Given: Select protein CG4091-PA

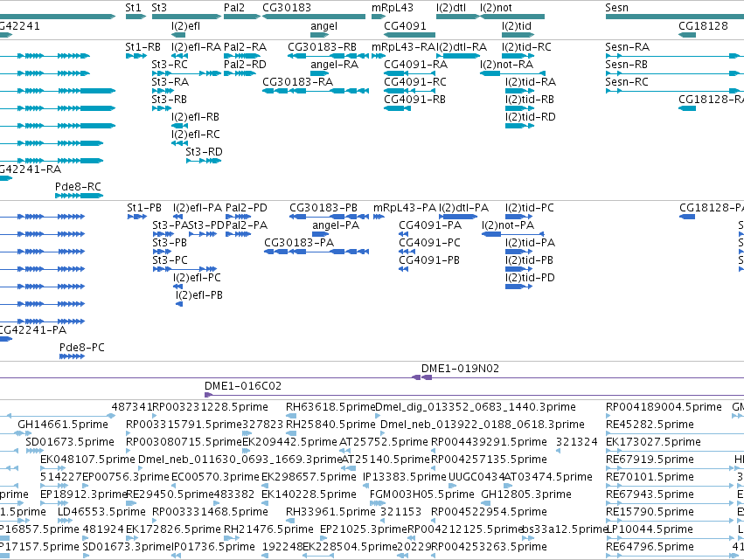Looking at the screenshot, I should pyautogui.click(x=403, y=234).
